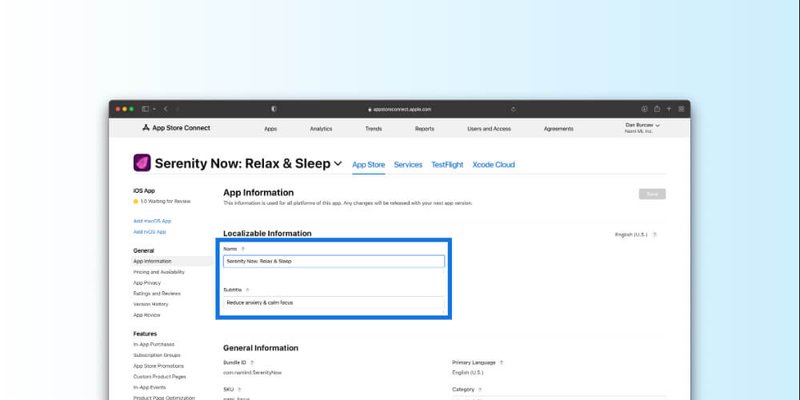800x400 pixels.
Task: Open the Agreements menu item
Action: tap(558, 129)
